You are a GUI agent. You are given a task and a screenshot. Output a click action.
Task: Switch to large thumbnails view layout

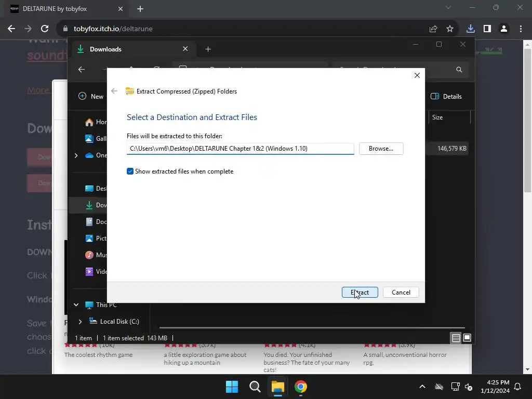(x=467, y=338)
